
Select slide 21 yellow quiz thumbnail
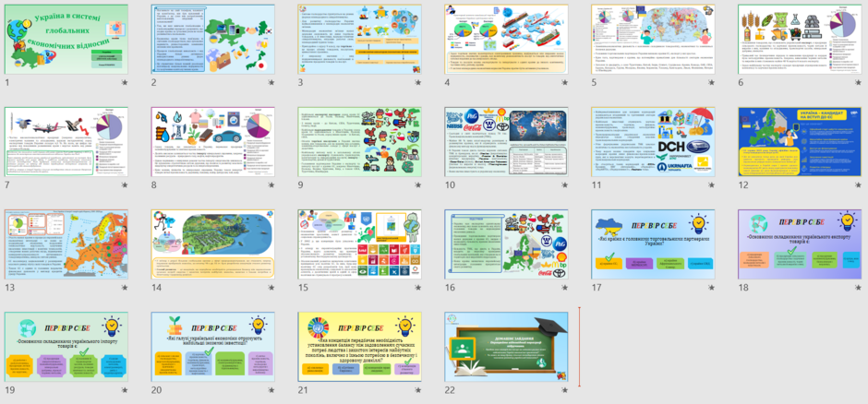point(360,347)
